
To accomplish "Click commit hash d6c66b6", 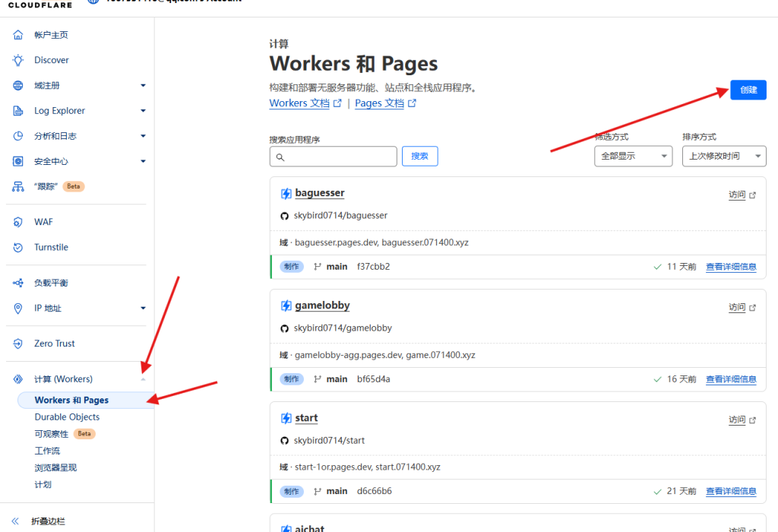I will point(374,491).
